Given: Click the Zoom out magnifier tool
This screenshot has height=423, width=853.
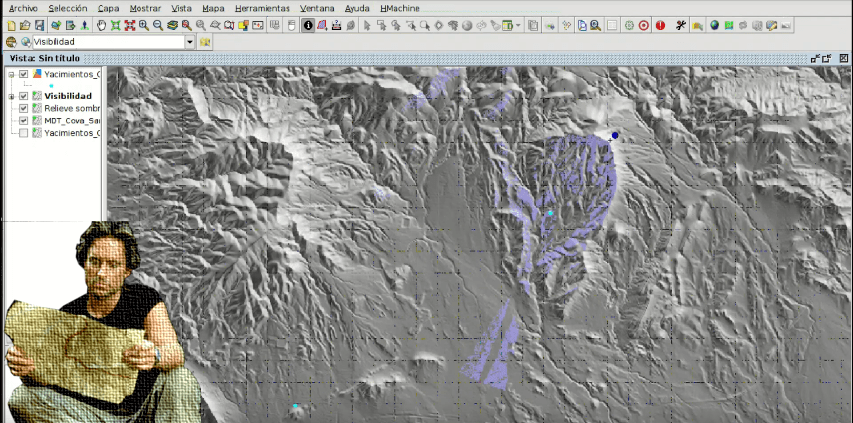Looking at the screenshot, I should pyautogui.click(x=158, y=25).
